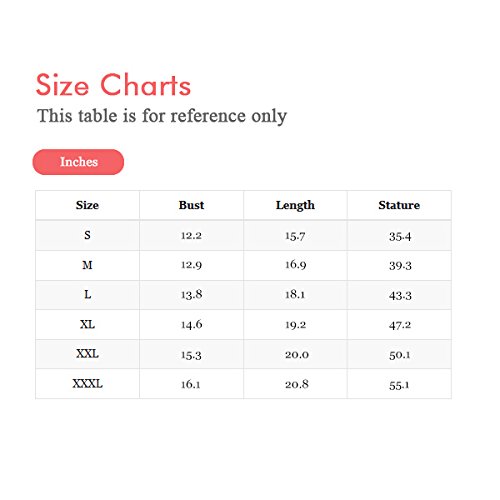
Task: Select the Length column header
Action: pyautogui.click(x=295, y=205)
